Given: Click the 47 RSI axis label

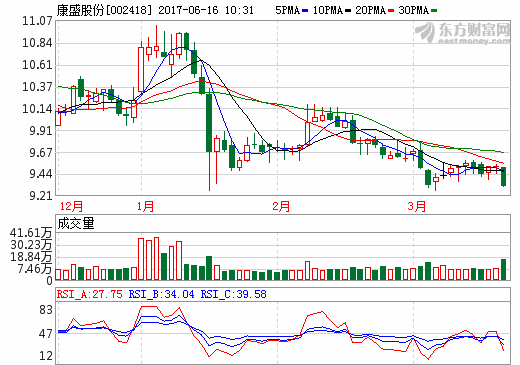Looking at the screenshot, I should [46, 334].
